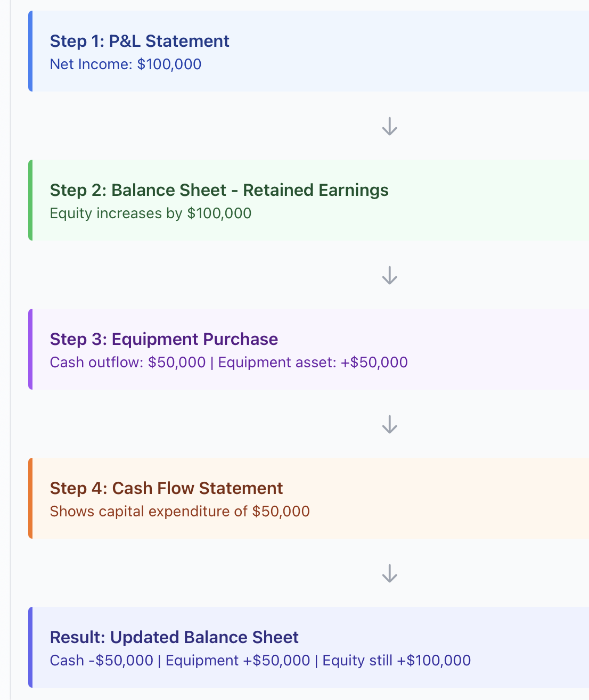Image resolution: width=589 pixels, height=700 pixels.
Task: Select the Step 4: Cash Flow Statement heading
Action: 166,488
